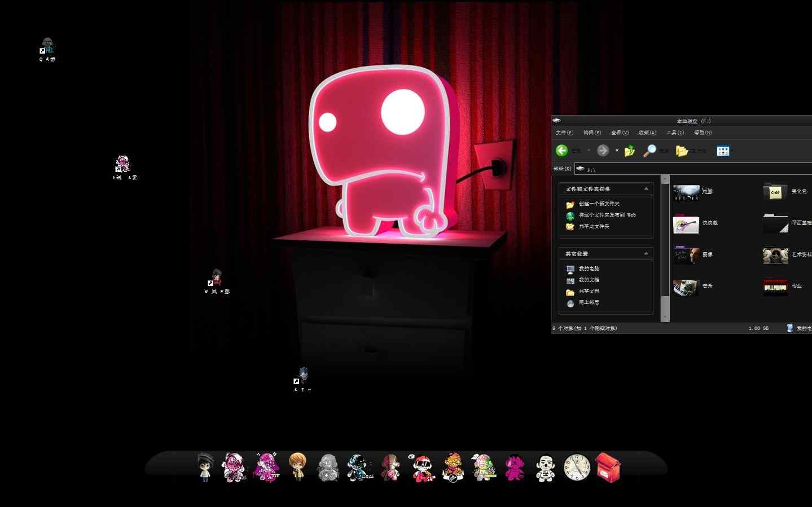The width and height of the screenshot is (812, 507).
Task: Select the 图像 folder thumbnail
Action: [x=686, y=255]
